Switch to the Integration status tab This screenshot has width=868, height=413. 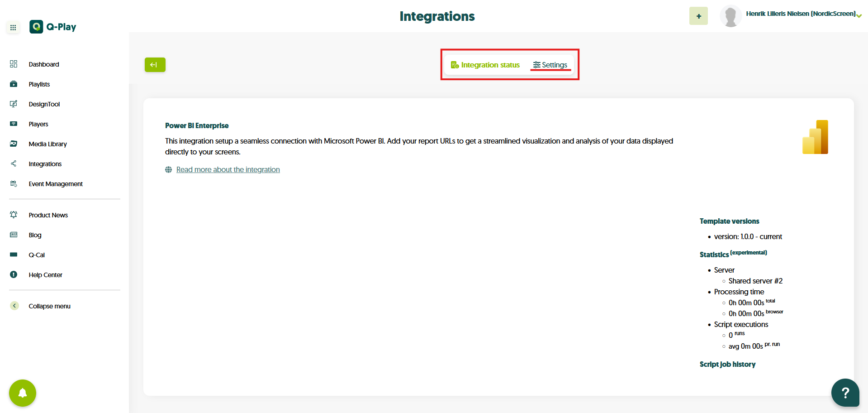485,65
